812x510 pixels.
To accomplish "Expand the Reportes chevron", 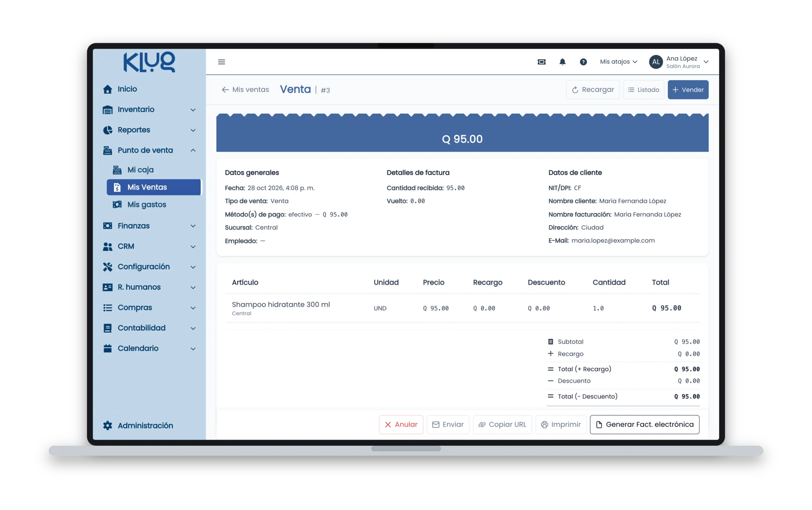I will click(x=193, y=130).
